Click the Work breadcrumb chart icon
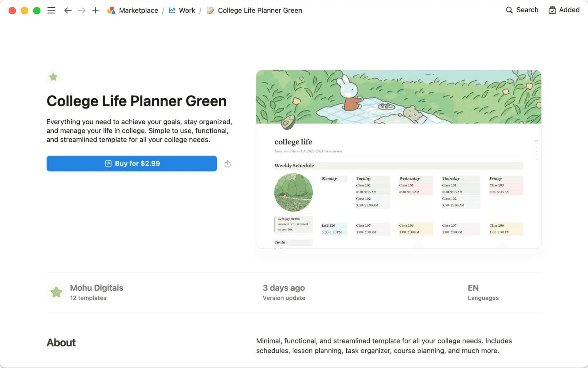Viewport: 588px width, 368px height. tap(172, 10)
